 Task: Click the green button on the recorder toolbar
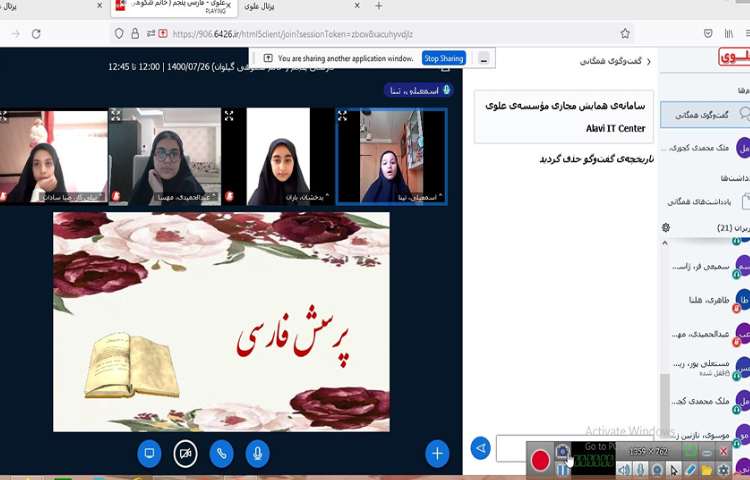tap(690, 451)
